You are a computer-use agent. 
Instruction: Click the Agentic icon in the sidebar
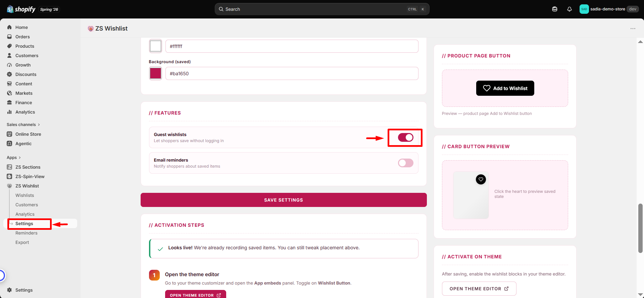click(x=9, y=143)
